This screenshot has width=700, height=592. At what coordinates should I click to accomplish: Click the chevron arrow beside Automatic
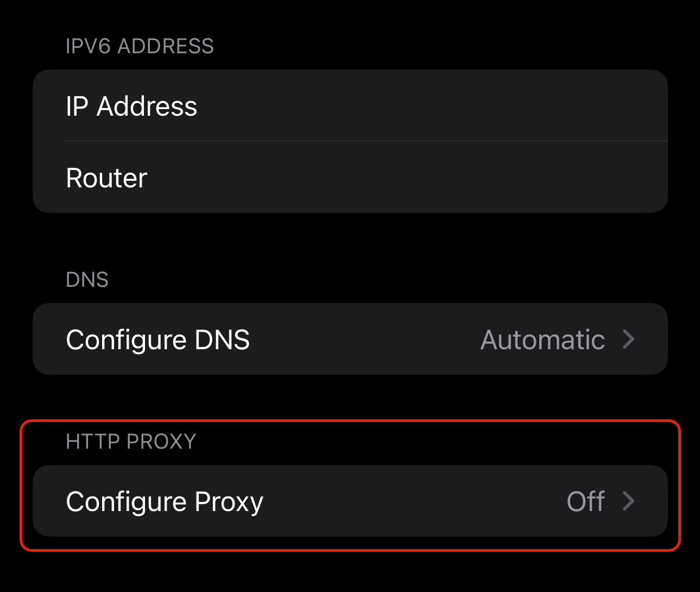tap(628, 339)
